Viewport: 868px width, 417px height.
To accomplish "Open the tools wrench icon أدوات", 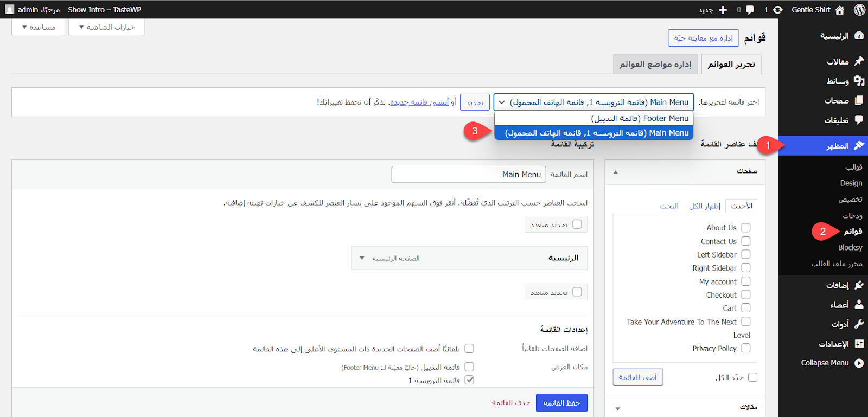I will click(x=859, y=324).
